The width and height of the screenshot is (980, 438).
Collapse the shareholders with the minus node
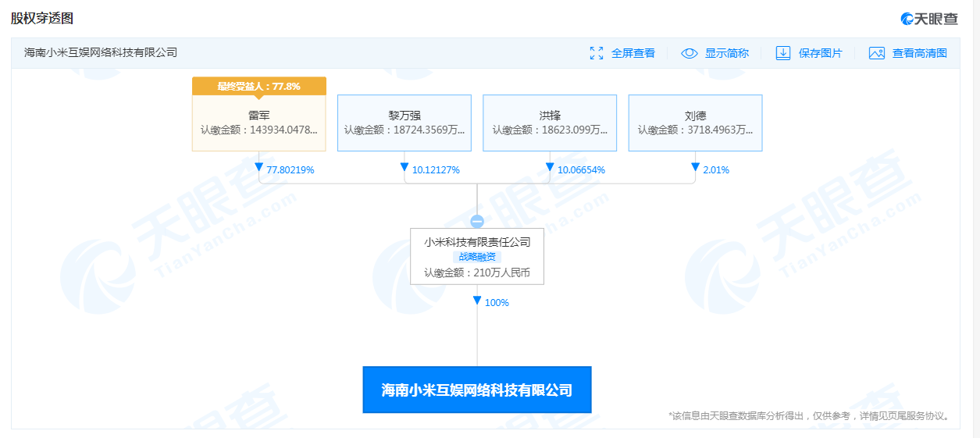pos(477,221)
